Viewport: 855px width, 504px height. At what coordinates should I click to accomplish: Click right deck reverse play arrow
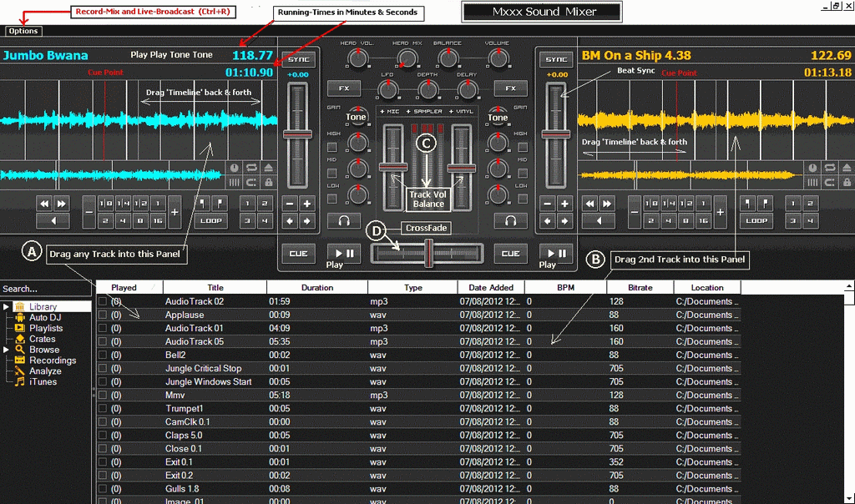pyautogui.click(x=598, y=220)
